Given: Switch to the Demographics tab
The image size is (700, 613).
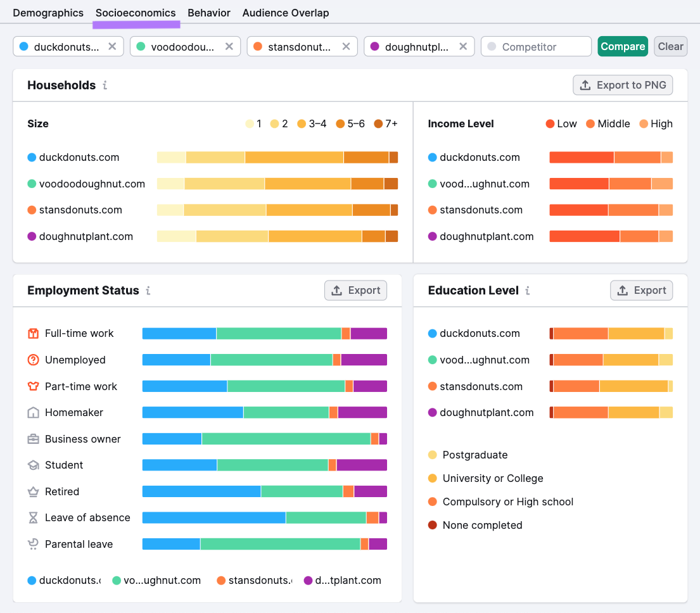Looking at the screenshot, I should 48,13.
